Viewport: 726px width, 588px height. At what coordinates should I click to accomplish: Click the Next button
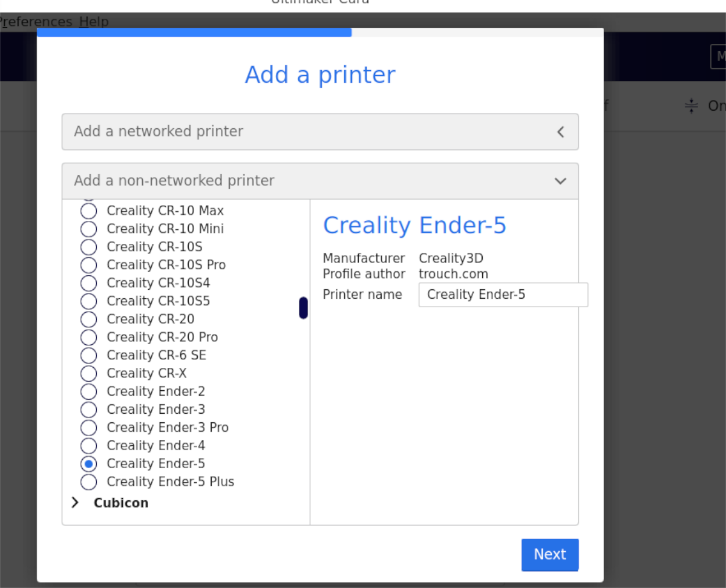[549, 555]
